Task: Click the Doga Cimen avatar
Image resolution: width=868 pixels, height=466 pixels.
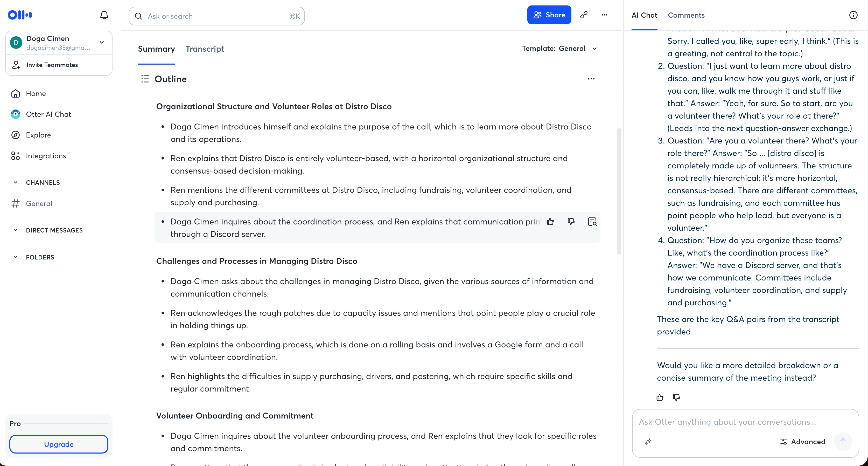Action: pyautogui.click(x=16, y=43)
